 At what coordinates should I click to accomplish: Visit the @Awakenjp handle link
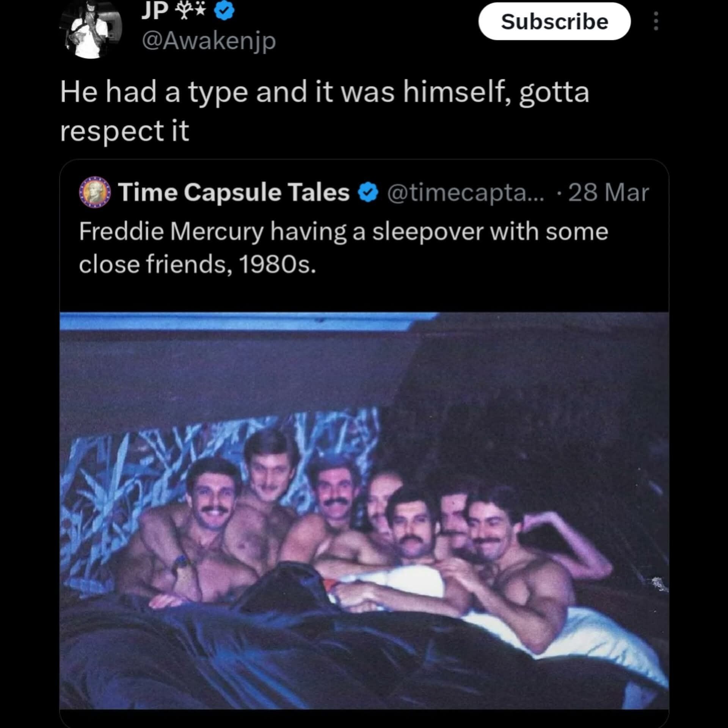(x=209, y=41)
